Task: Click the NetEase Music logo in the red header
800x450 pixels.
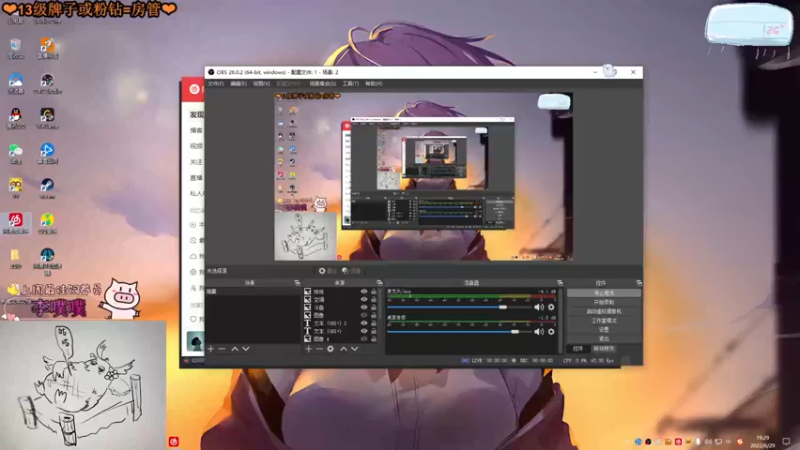Action: point(194,89)
